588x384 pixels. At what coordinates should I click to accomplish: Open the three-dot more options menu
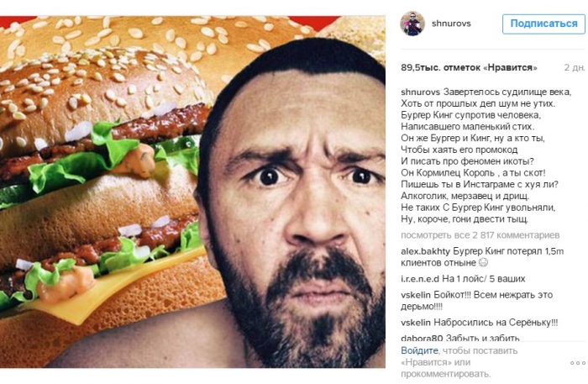tap(578, 363)
